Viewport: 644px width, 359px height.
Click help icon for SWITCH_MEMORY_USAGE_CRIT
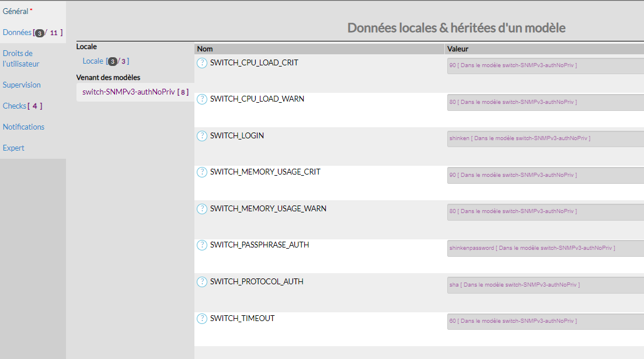(x=202, y=172)
